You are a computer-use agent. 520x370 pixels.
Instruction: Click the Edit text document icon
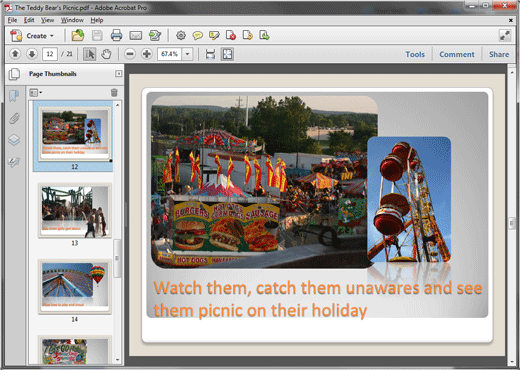pyautogui.click(x=155, y=35)
